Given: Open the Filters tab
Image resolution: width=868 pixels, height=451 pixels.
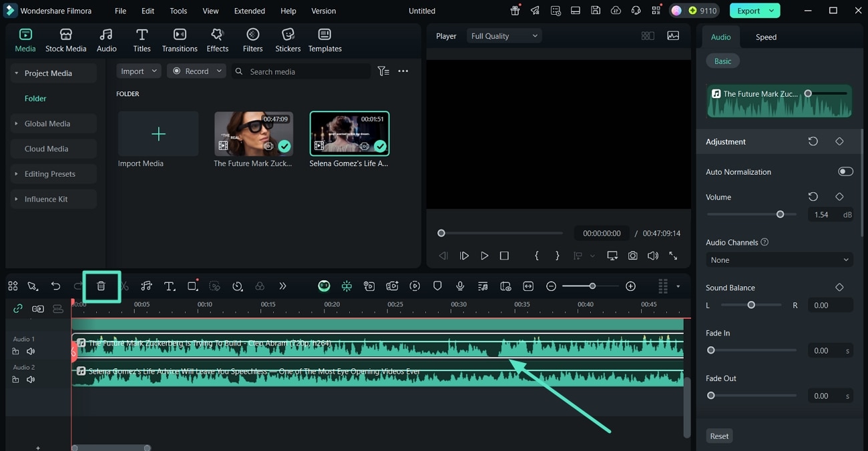Looking at the screenshot, I should (x=252, y=40).
